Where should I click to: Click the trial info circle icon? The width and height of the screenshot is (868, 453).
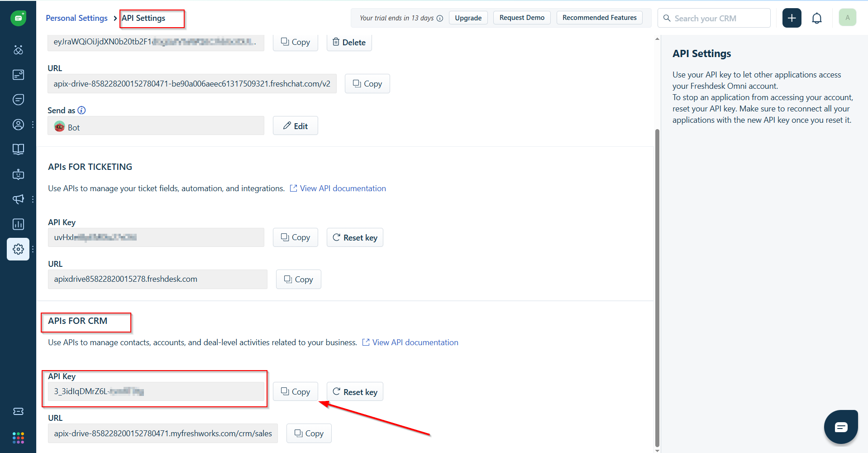[x=440, y=18]
